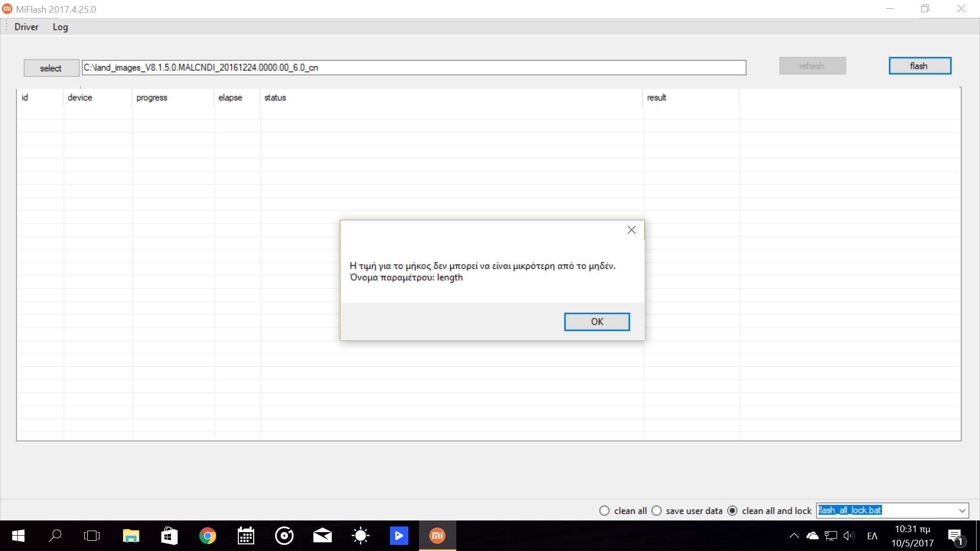This screenshot has width=980, height=551.
Task: Open the Driver menu
Action: (27, 27)
